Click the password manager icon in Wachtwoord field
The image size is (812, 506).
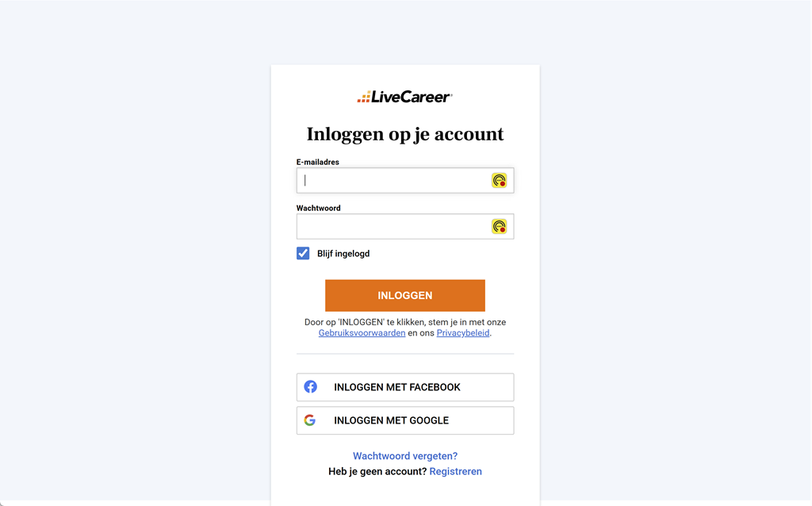pyautogui.click(x=499, y=227)
